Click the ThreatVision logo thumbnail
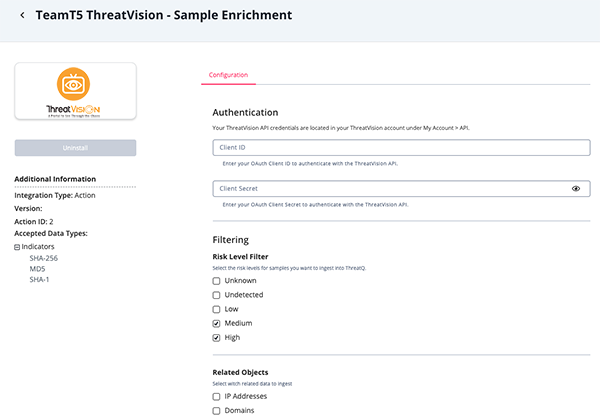 pyautogui.click(x=76, y=93)
